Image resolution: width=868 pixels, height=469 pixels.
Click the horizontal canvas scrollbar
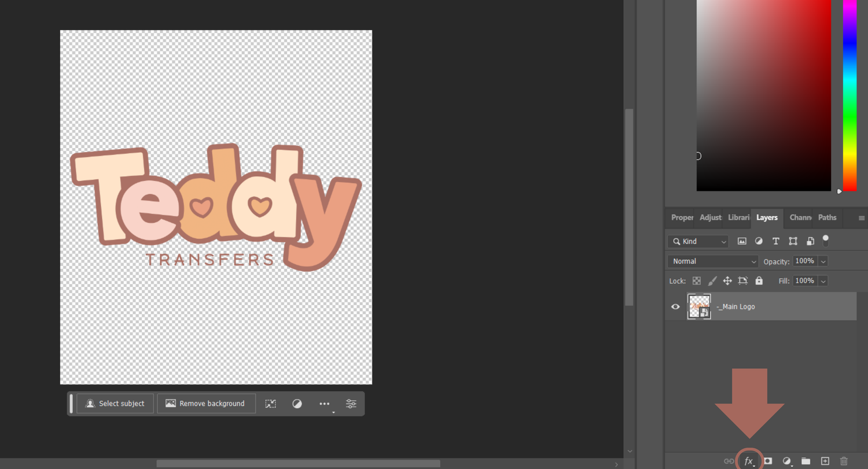click(298, 464)
